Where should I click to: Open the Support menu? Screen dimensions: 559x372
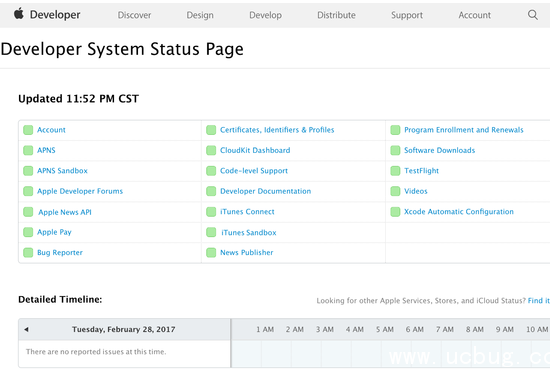point(407,15)
